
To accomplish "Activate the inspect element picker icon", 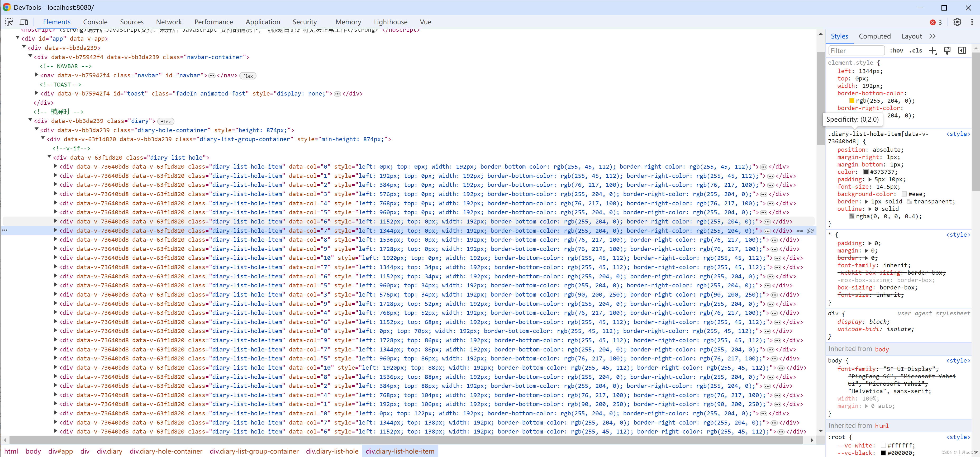I will (9, 22).
